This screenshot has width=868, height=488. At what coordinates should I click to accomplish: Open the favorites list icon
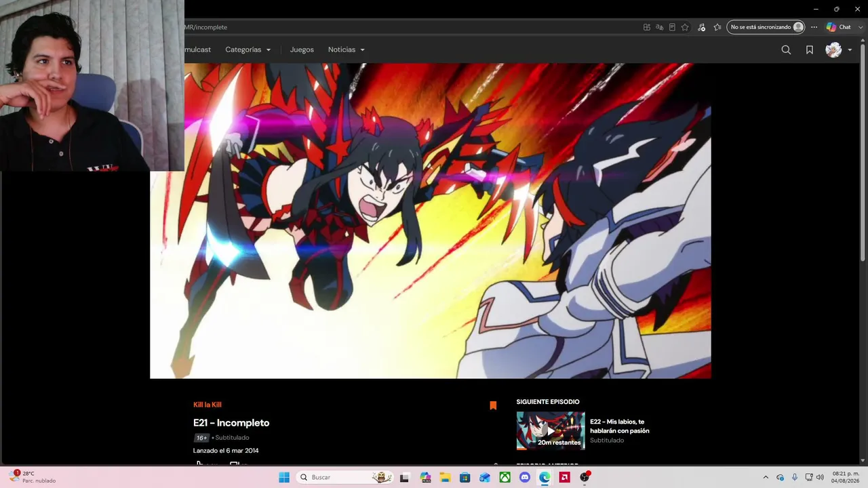pos(717,27)
